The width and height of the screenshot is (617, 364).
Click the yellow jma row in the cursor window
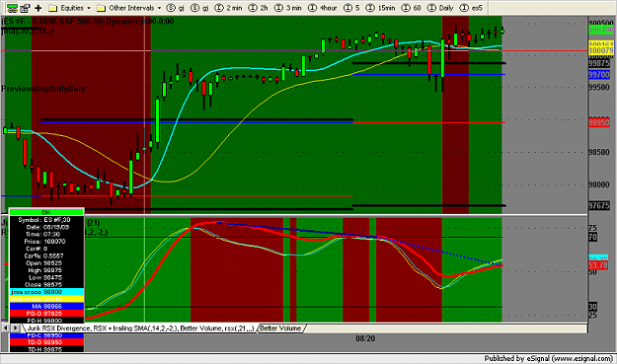46,299
